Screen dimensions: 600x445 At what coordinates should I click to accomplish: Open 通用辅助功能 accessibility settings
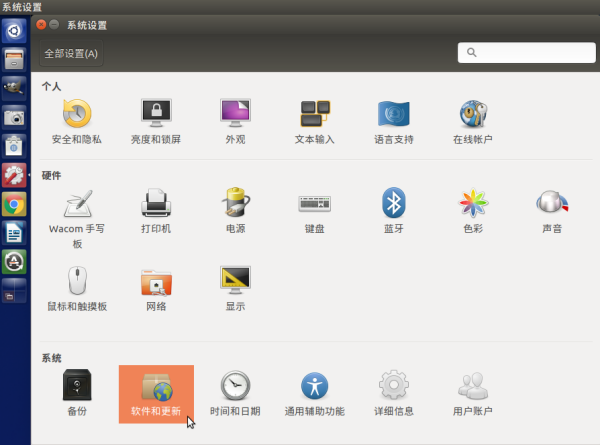(x=315, y=394)
